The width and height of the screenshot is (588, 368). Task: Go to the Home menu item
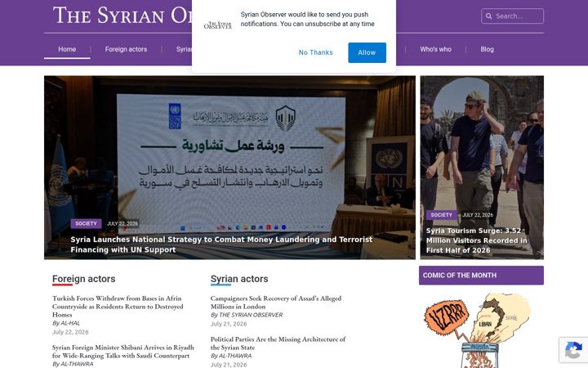67,49
